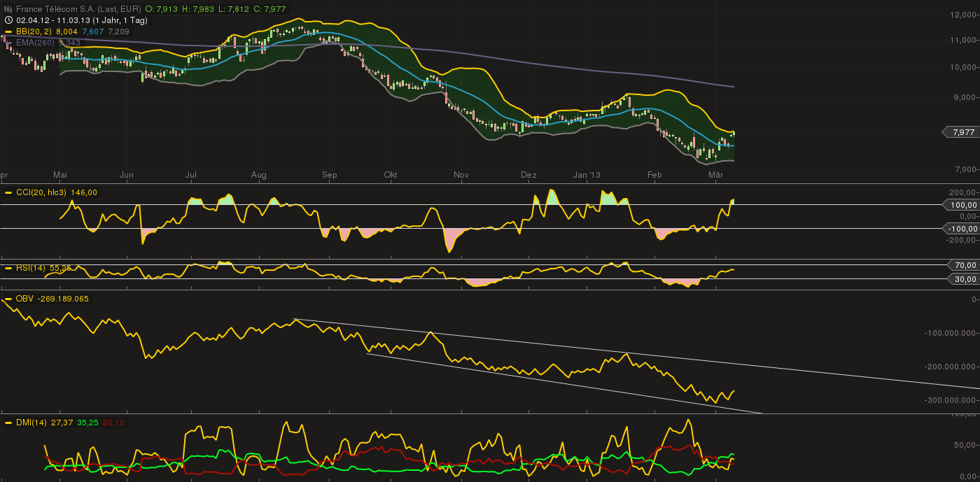Click the green DMI value 35,25
The width and height of the screenshot is (980, 482).
[88, 423]
